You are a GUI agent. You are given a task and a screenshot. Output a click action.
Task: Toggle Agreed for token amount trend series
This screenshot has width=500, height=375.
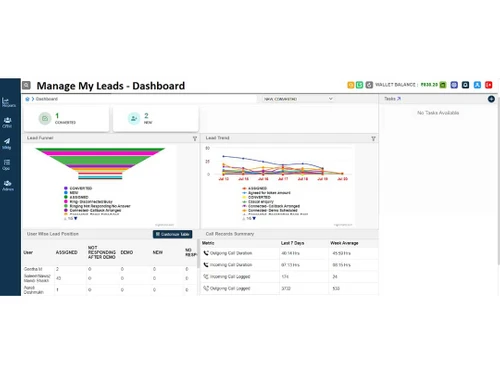[266, 193]
